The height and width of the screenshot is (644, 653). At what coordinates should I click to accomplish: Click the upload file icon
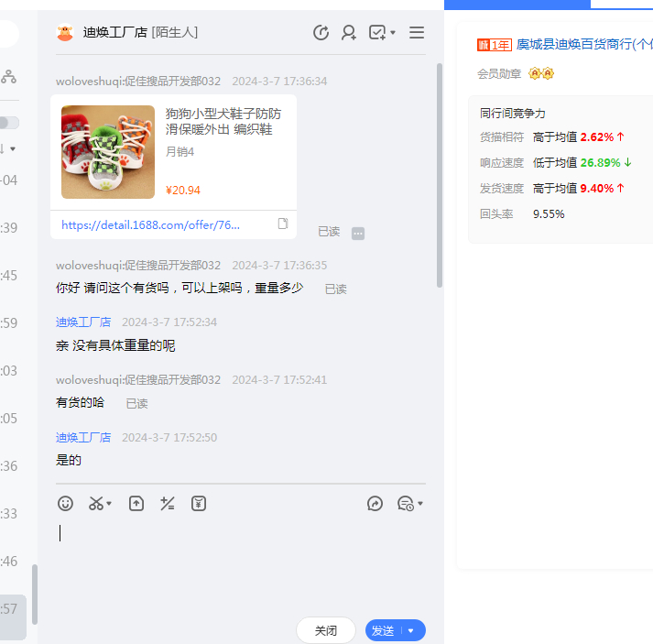click(x=136, y=504)
